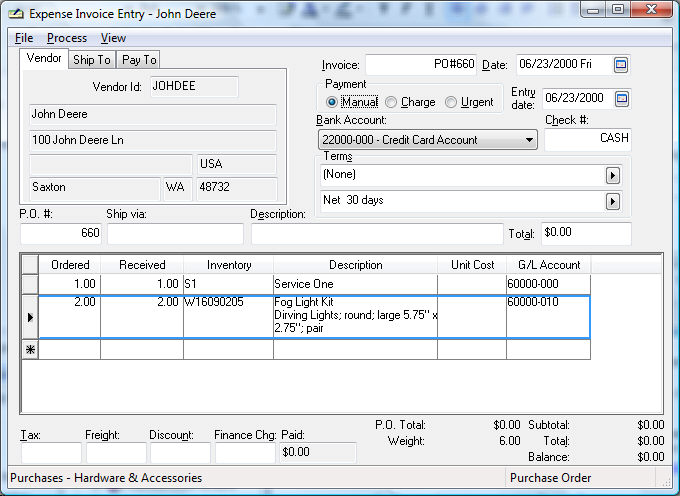Click the Tax input field

click(51, 453)
